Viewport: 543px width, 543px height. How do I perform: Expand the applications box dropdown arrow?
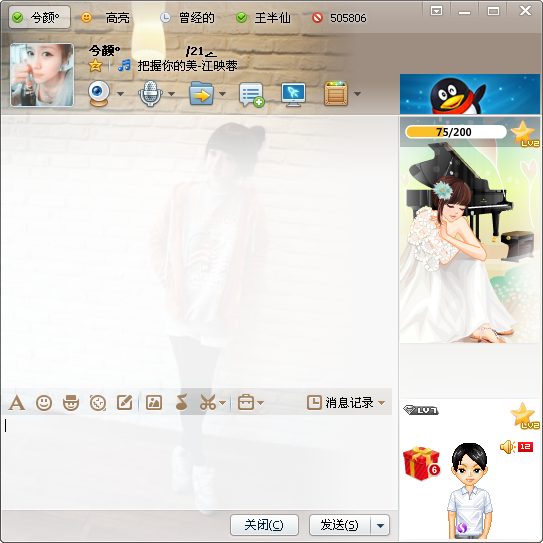[x=357, y=94]
